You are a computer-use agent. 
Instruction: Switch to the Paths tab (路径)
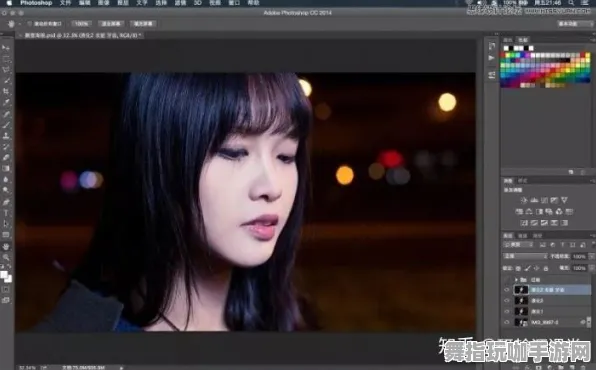[537, 236]
